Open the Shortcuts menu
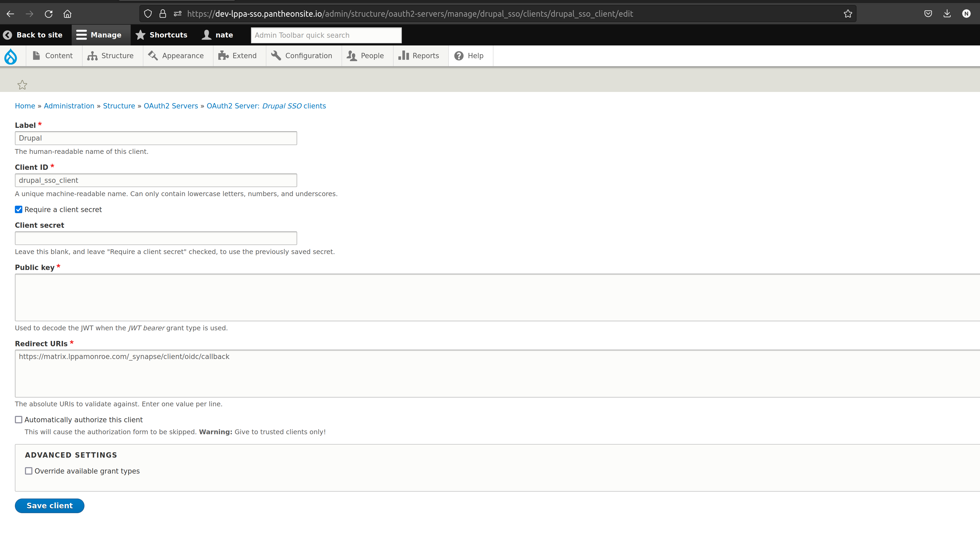The width and height of the screenshot is (980, 553). click(x=161, y=35)
